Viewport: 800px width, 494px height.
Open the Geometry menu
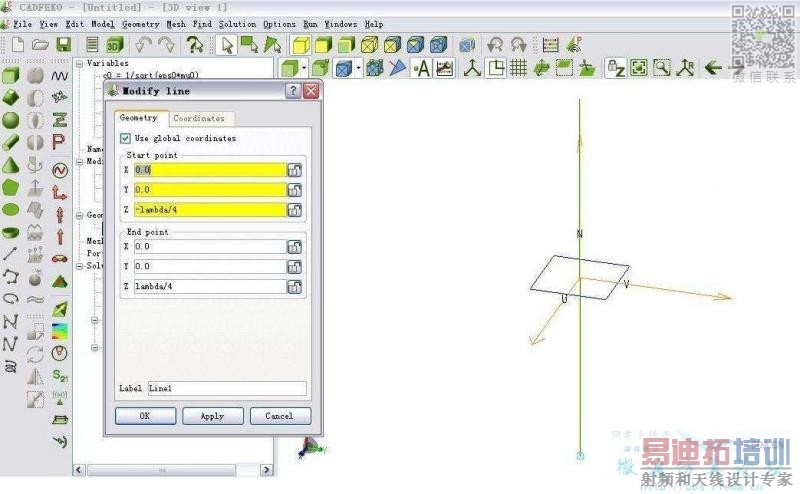point(141,24)
